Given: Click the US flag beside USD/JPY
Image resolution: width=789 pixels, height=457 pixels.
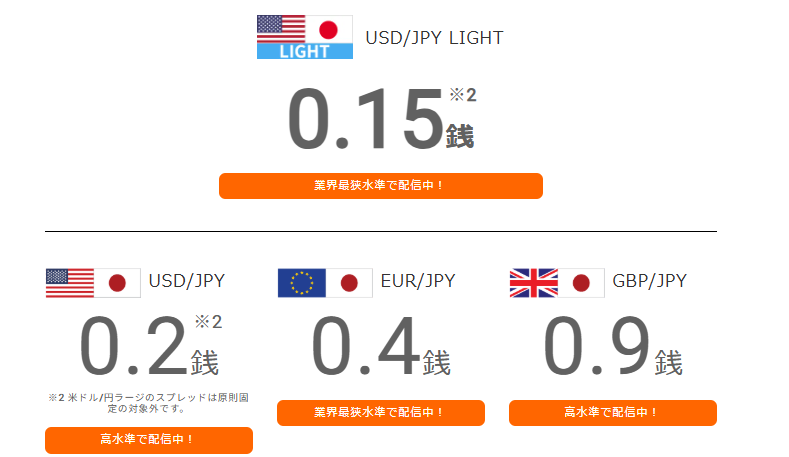Looking at the screenshot, I should pyautogui.click(x=69, y=283).
